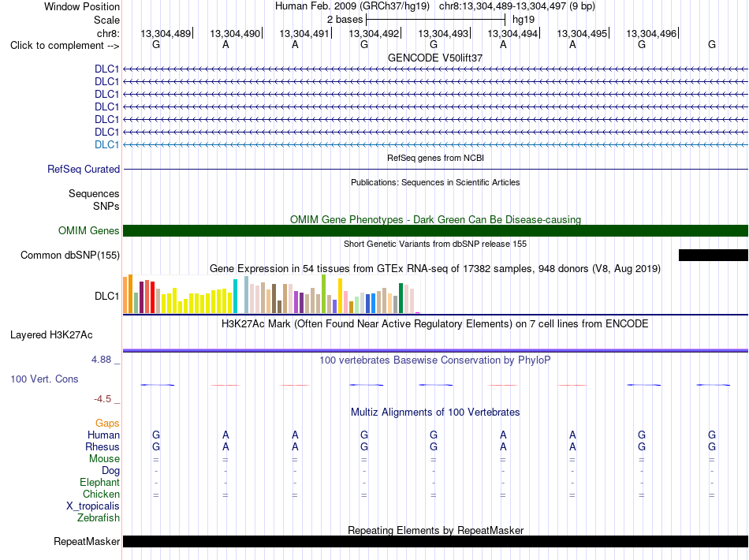Click the 100 Vert. Cons label
The height and width of the screenshot is (560, 749).
point(44,379)
